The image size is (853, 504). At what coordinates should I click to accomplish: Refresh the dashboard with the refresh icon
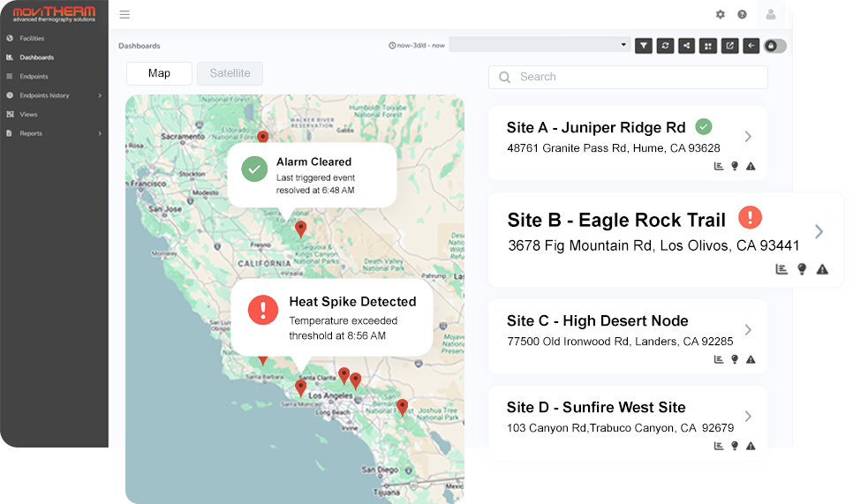point(665,45)
